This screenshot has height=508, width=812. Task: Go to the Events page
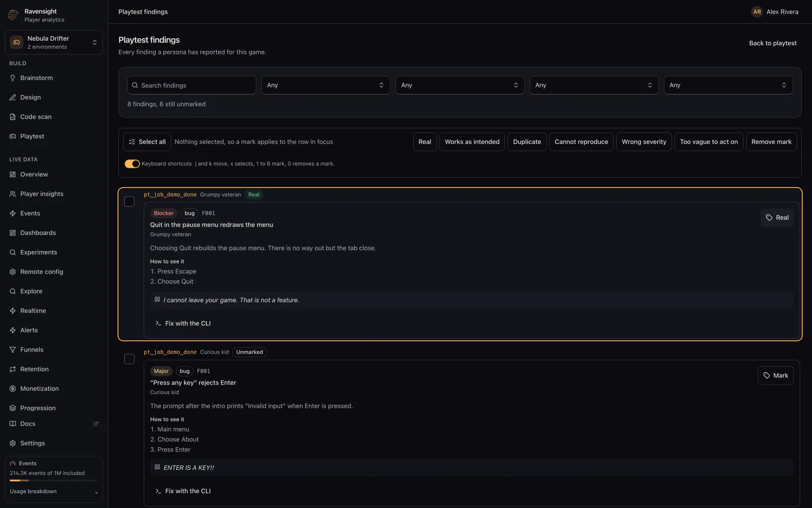pyautogui.click(x=30, y=213)
